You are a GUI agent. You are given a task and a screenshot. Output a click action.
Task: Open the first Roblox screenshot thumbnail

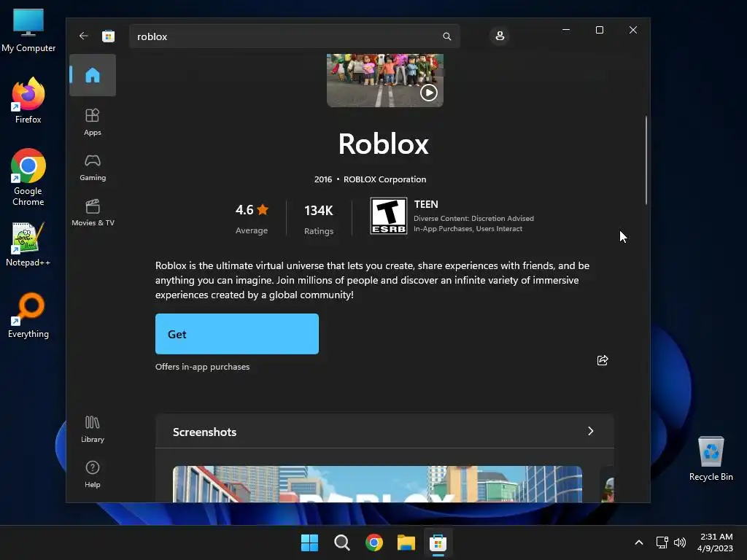pos(377,484)
